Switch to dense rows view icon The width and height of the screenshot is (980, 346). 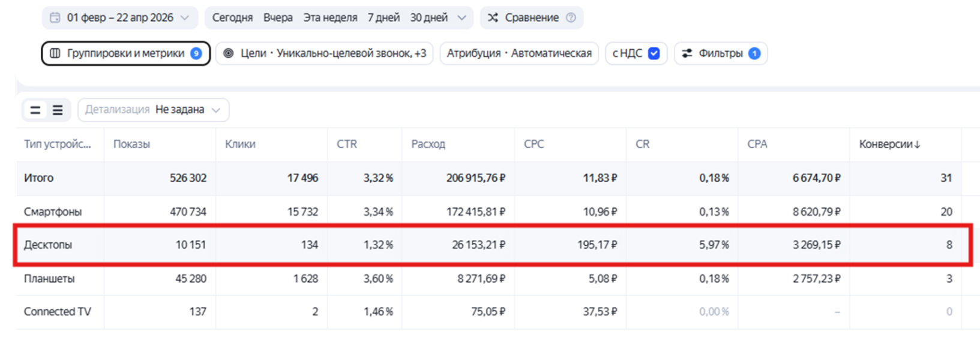click(x=58, y=110)
